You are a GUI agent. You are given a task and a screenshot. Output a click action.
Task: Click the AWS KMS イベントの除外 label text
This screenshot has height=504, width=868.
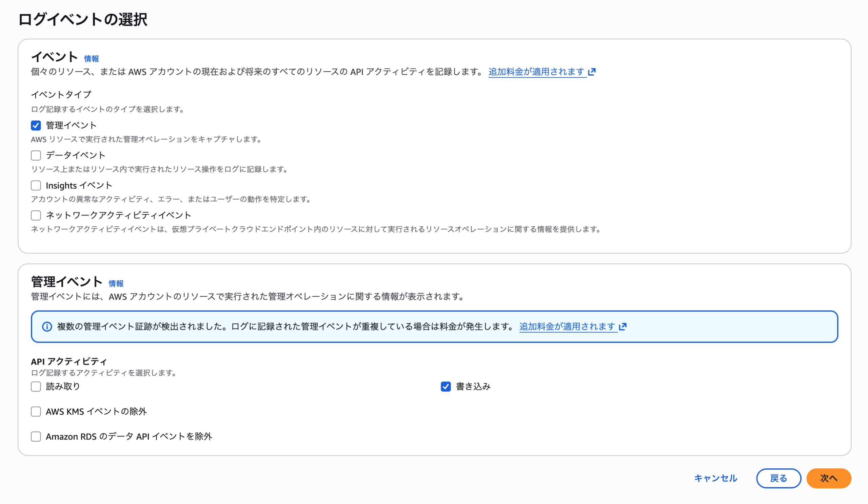coord(96,412)
